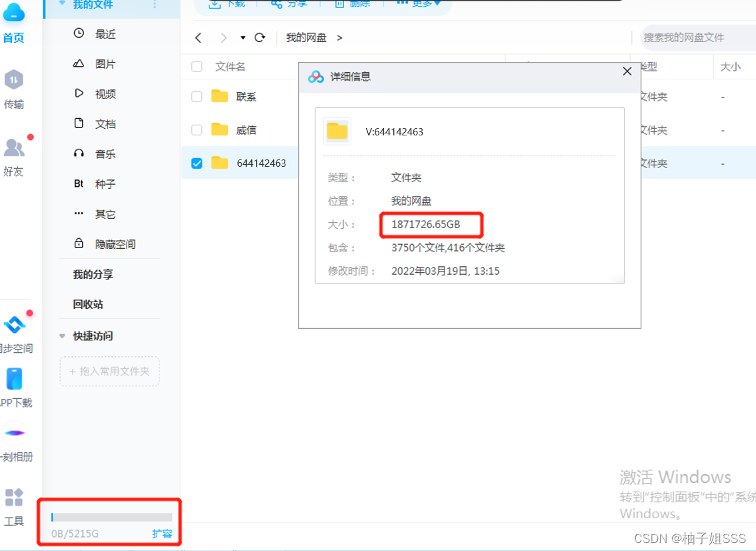The width and height of the screenshot is (756, 551).
Task: Refresh the file list
Action: point(260,37)
